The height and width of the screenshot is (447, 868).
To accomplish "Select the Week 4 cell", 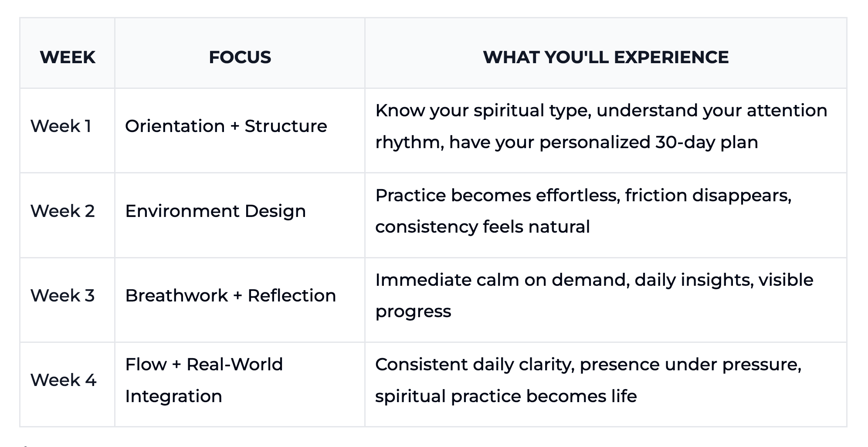I will click(x=63, y=380).
